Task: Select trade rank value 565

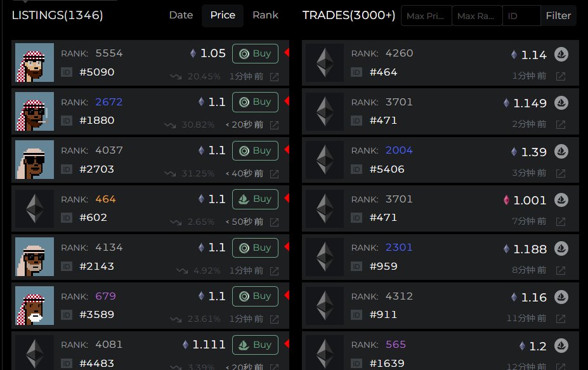Action: [x=396, y=345]
